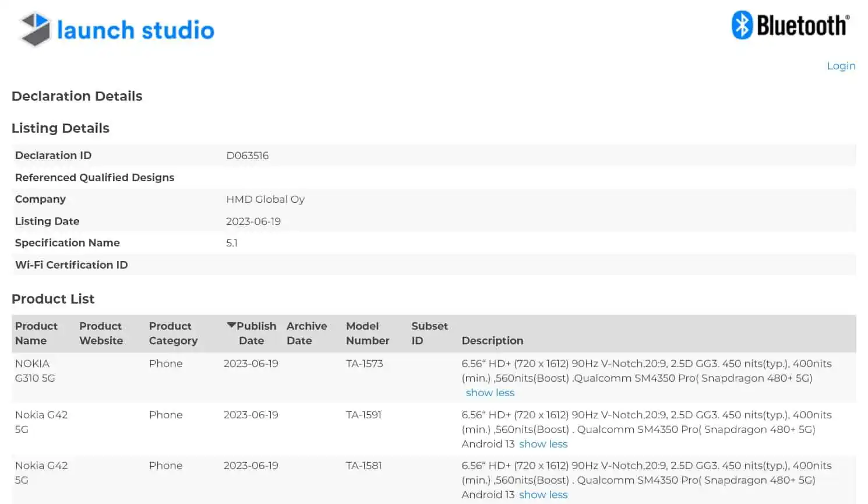Click the Product List heading
The height and width of the screenshot is (504, 868).
pos(53,299)
